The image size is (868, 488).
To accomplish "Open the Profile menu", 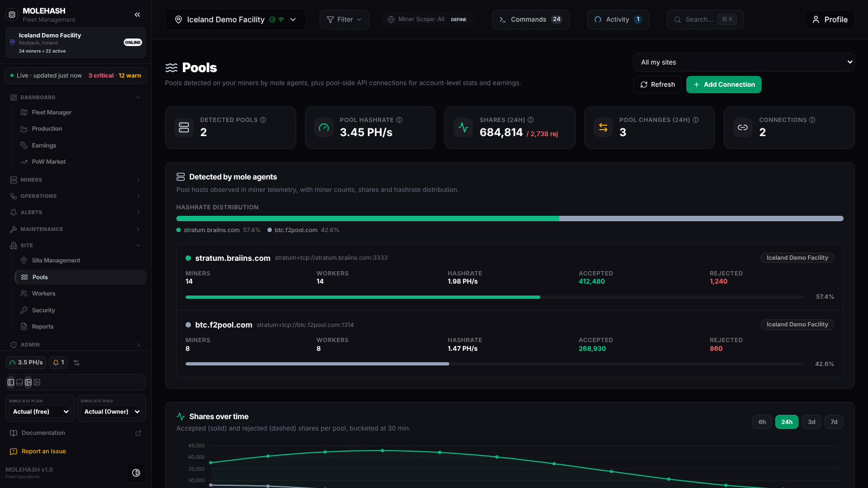I will point(829,20).
